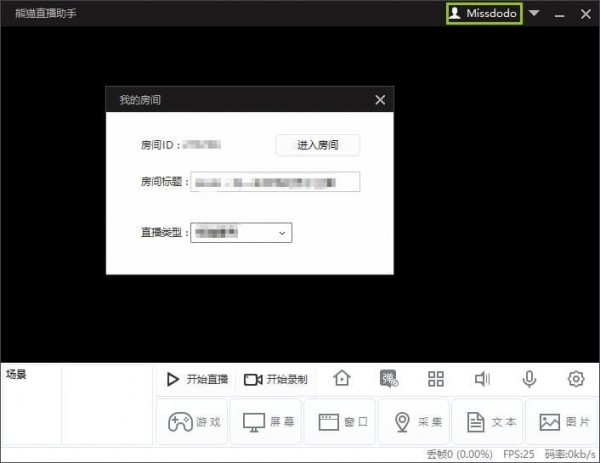Mute the speaker volume icon
600x463 pixels.
(482, 379)
